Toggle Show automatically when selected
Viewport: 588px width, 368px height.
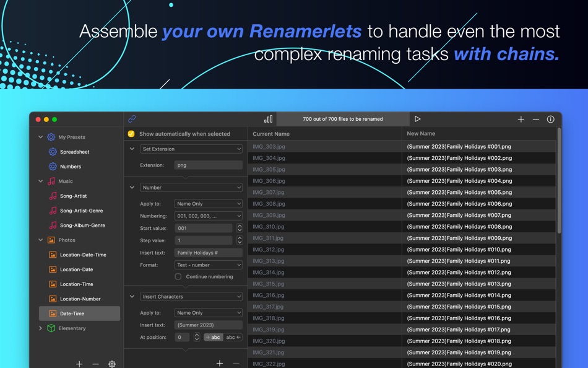click(131, 133)
